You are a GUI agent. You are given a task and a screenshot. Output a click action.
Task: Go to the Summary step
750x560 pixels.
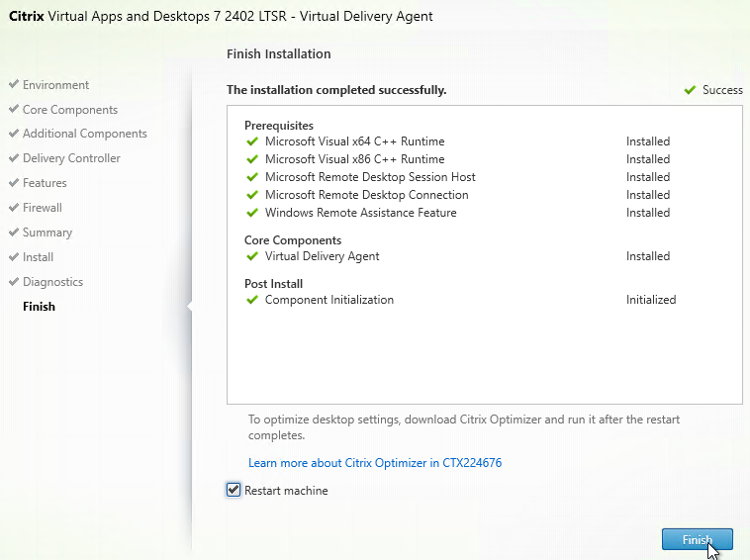point(47,233)
